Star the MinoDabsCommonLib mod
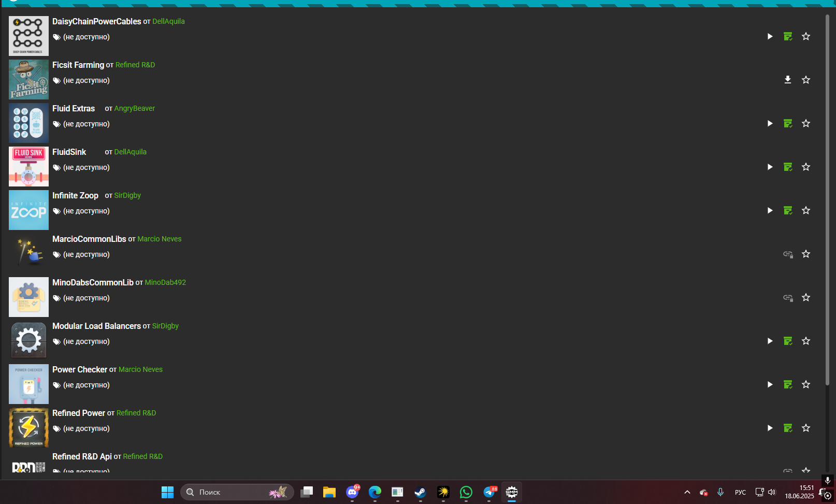The height and width of the screenshot is (504, 836). point(806,297)
